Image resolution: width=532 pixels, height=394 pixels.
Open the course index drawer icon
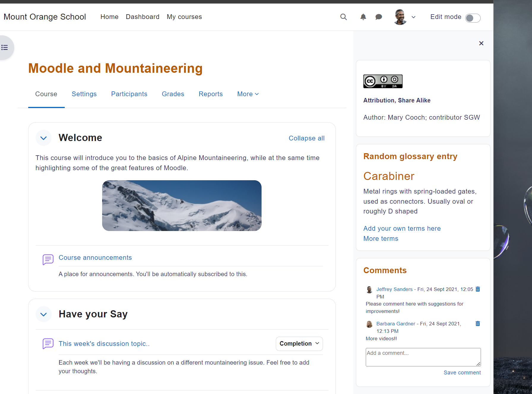pos(4,48)
